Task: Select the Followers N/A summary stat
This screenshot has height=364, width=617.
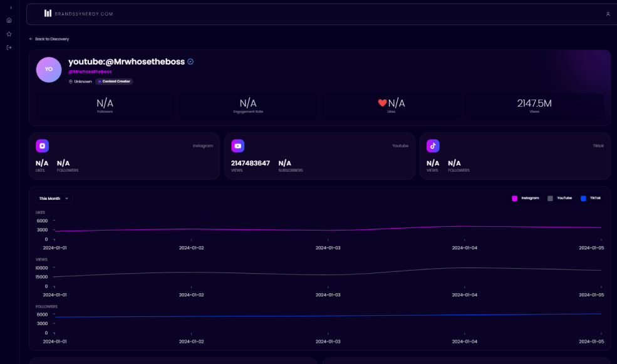Action: point(105,105)
